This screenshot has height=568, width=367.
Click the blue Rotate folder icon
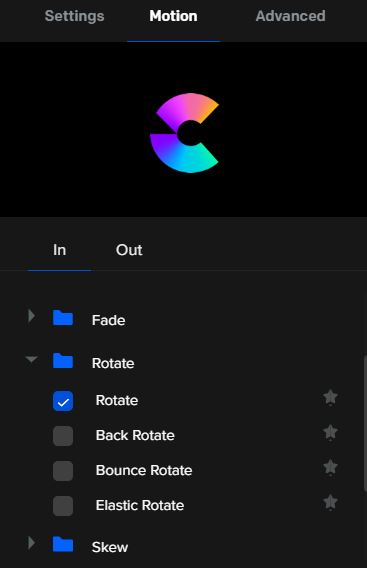[63, 361]
